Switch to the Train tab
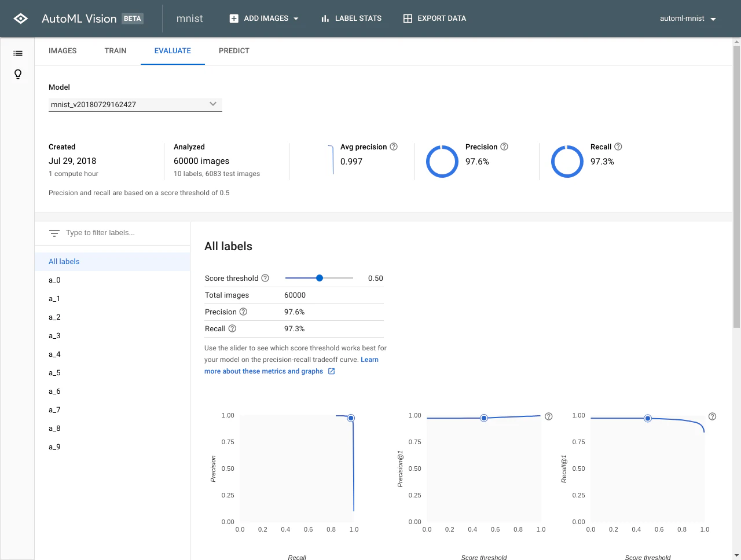This screenshot has height=560, width=741. [115, 51]
